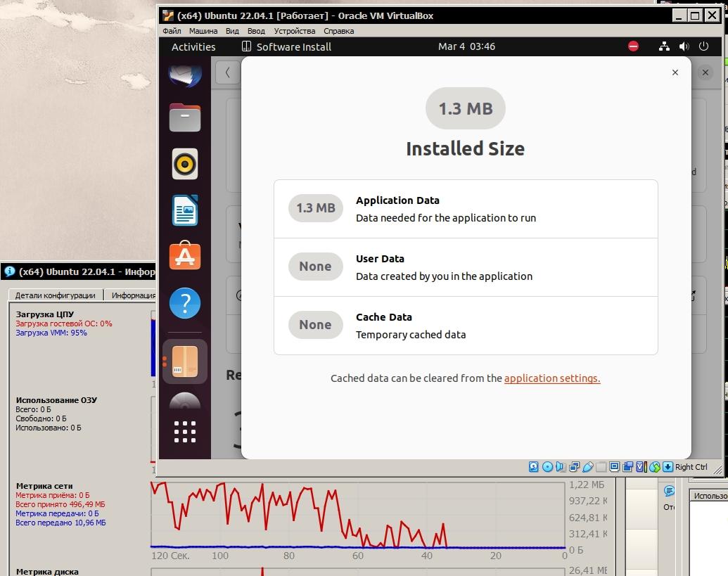
Task: Open the Вид menu
Action: coord(232,31)
